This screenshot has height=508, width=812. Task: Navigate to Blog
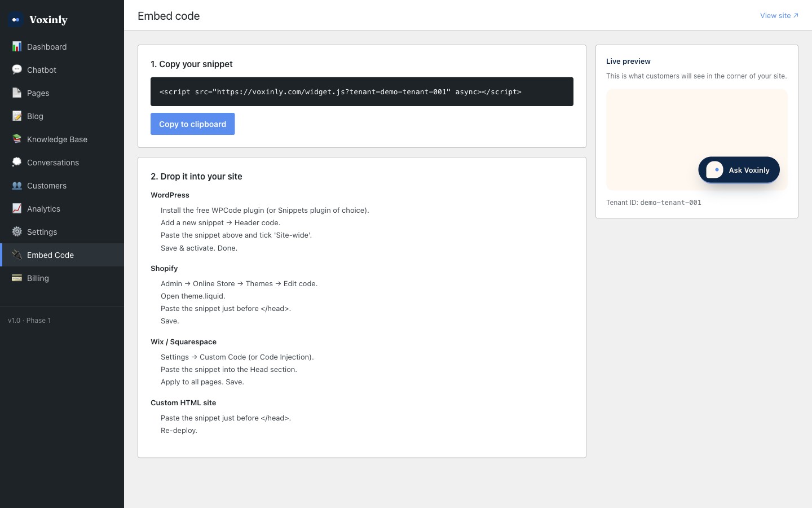[62, 116]
